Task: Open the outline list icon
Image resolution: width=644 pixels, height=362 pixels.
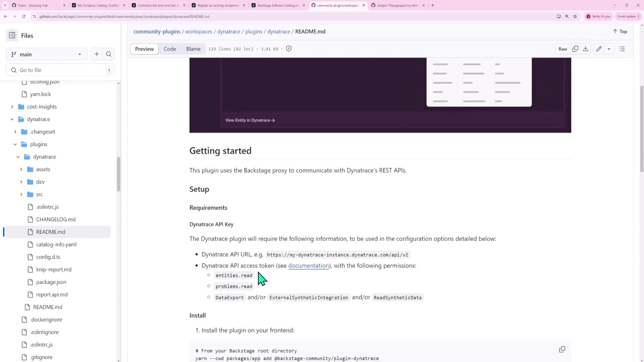Action: [622, 49]
